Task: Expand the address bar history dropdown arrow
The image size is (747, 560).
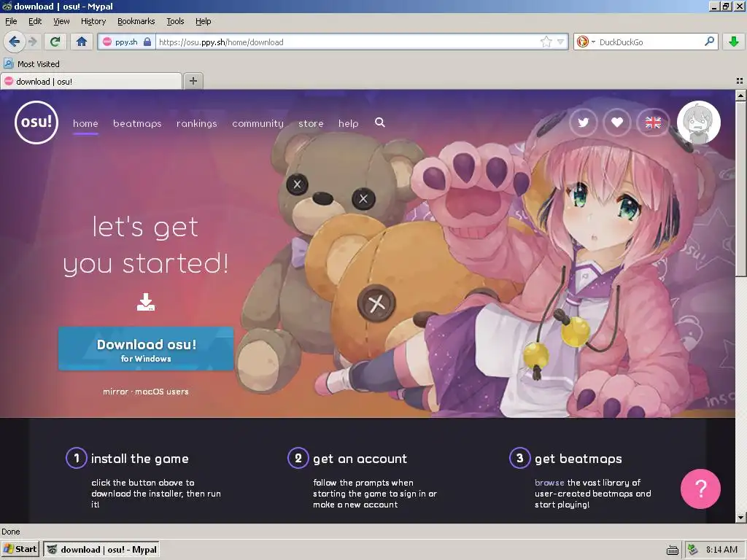Action: pyautogui.click(x=561, y=42)
